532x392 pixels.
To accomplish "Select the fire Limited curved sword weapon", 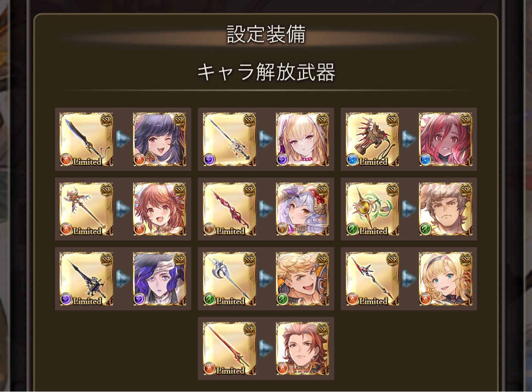I will click(86, 140).
